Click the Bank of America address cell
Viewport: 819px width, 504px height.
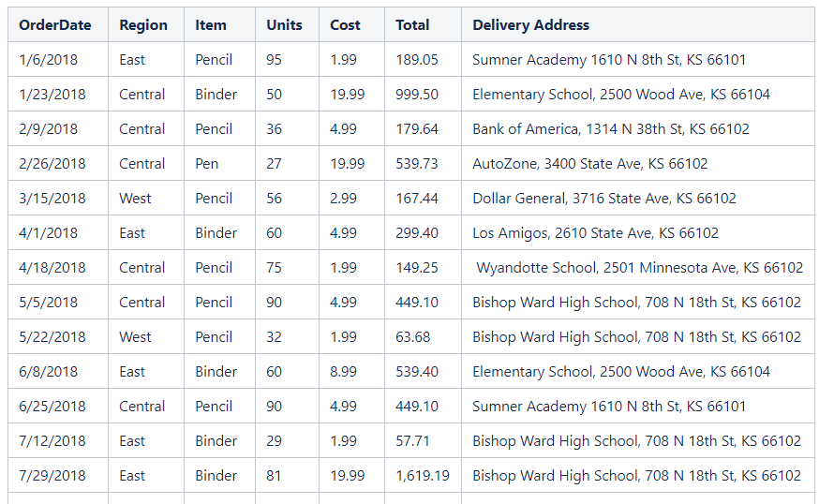[610, 129]
